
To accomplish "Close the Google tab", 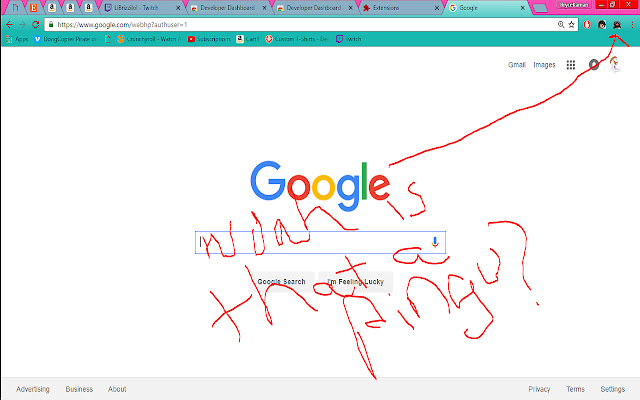I will coord(522,8).
